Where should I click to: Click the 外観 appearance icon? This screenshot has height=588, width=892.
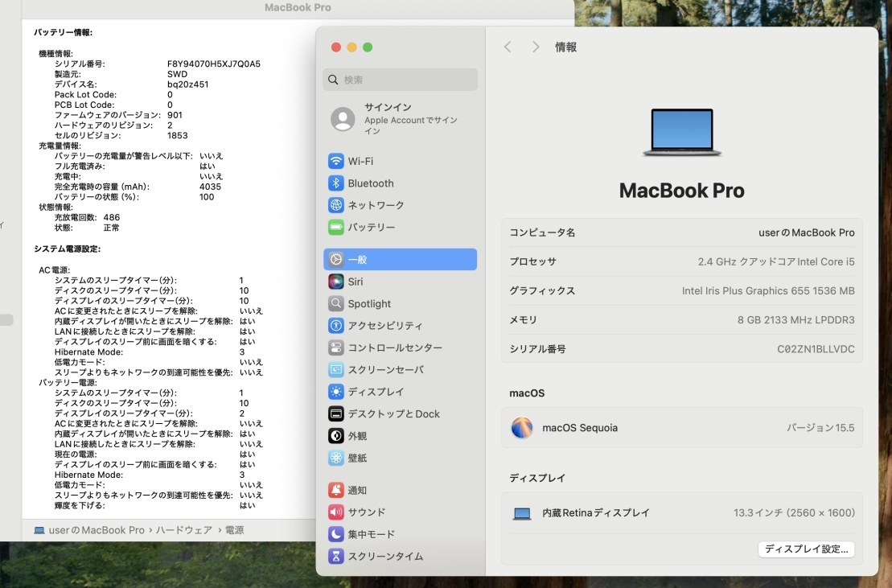click(x=335, y=436)
